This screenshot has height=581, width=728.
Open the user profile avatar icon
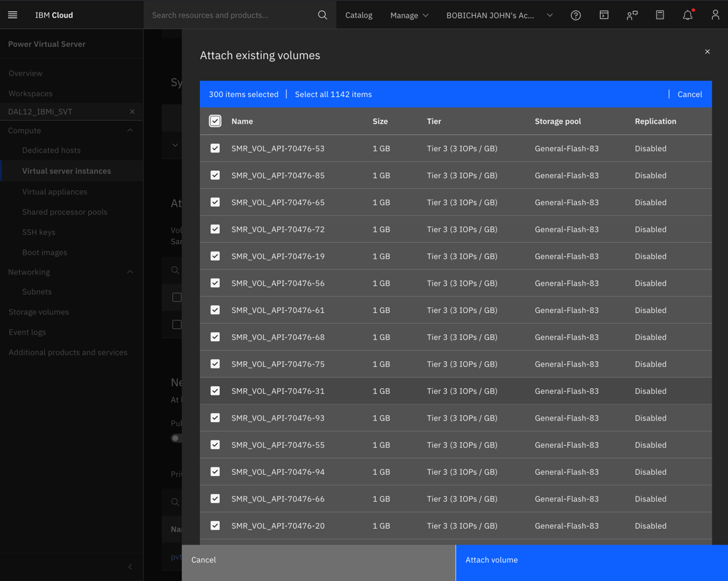click(715, 15)
